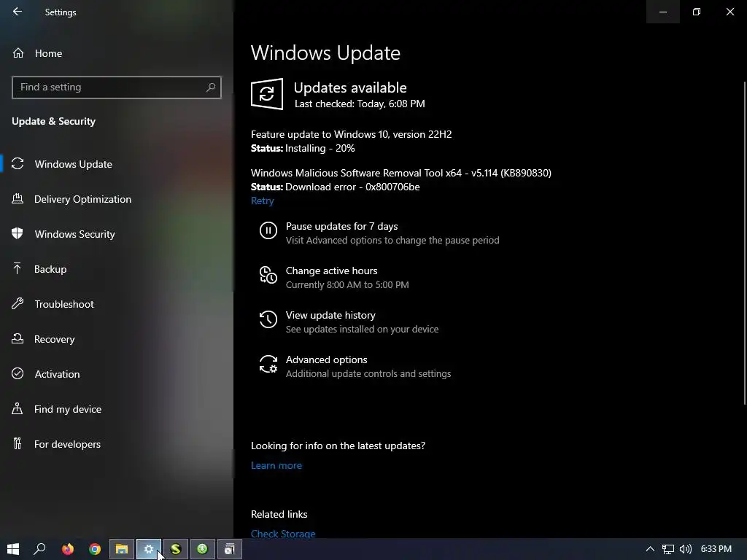Retry the failed Malicious Software Removal download
This screenshot has width=747, height=560.
point(263,201)
